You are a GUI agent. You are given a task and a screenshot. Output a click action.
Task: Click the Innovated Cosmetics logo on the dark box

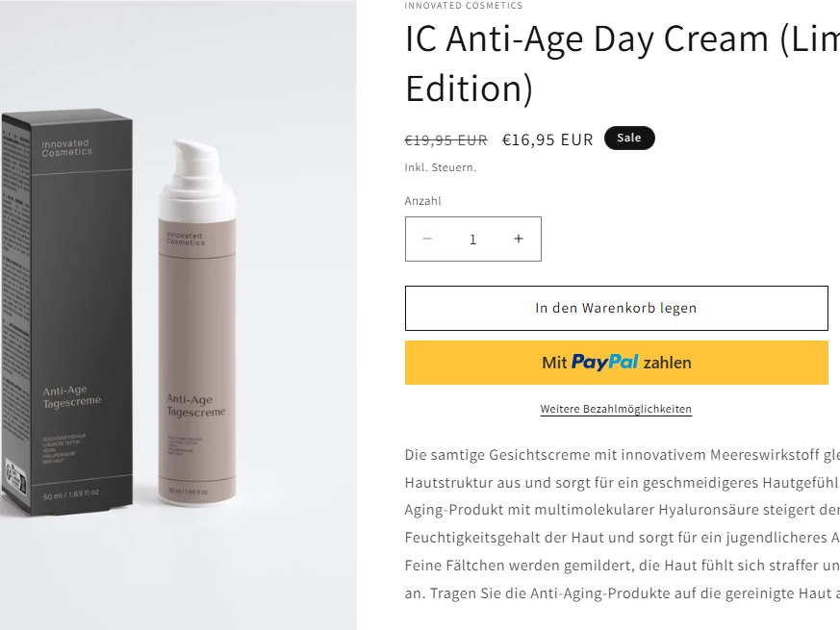[x=66, y=148]
